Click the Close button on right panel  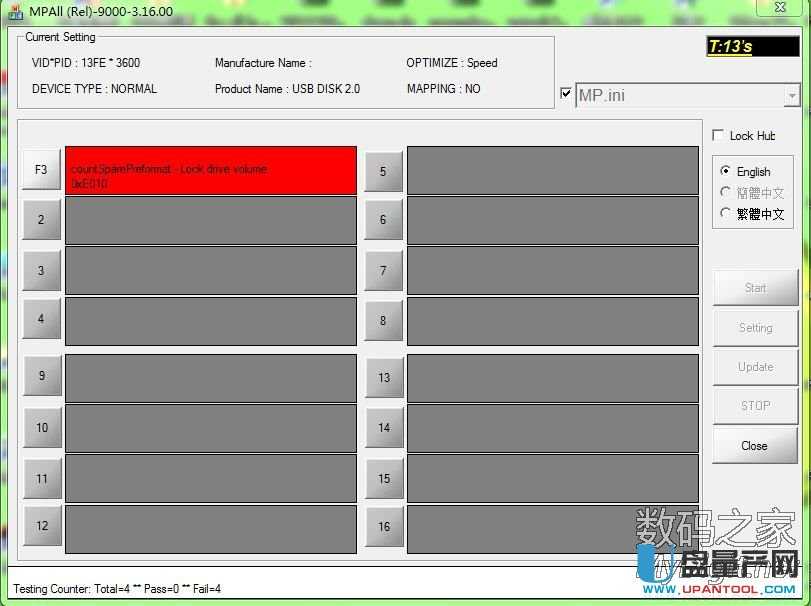point(755,446)
